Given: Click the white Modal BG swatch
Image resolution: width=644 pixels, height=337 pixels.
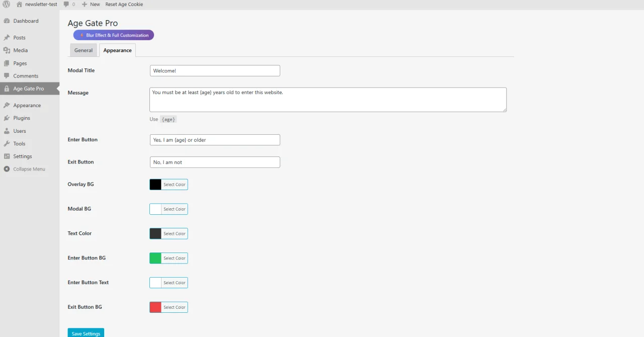Looking at the screenshot, I should (x=155, y=209).
